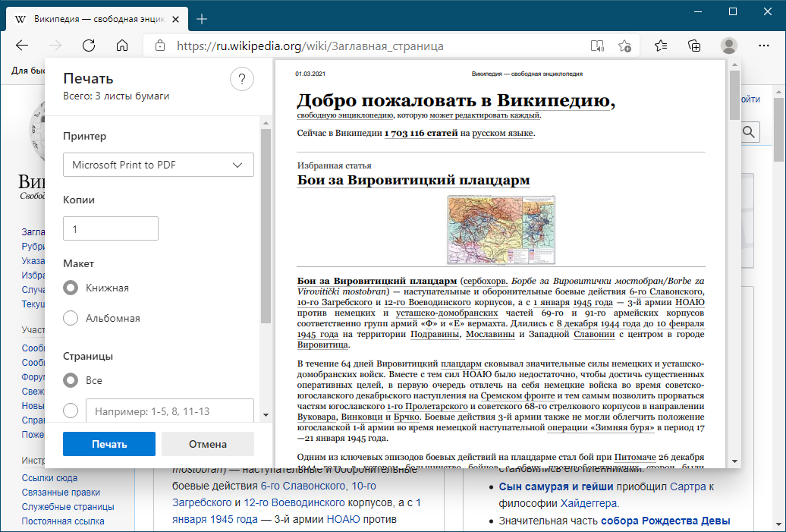Add this page to favorites star icon
The height and width of the screenshot is (532, 786).
(624, 46)
